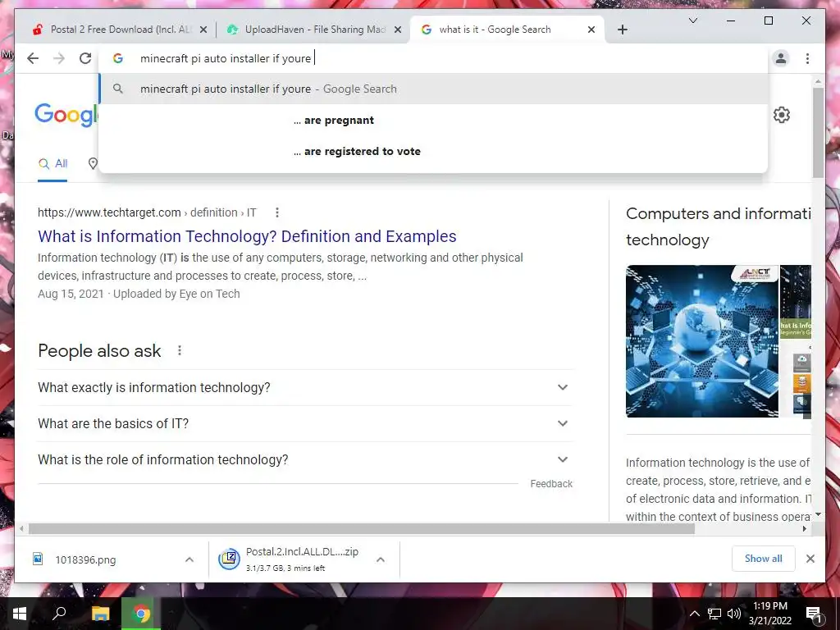The height and width of the screenshot is (630, 840).
Task: Click the techtarget.com URL breadcrumb
Action: tap(147, 212)
